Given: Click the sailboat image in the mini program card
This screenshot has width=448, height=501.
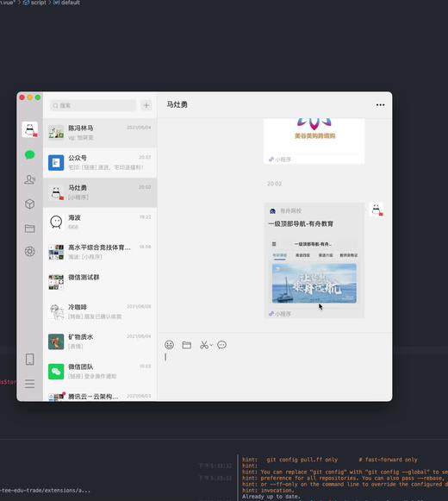Looking at the screenshot, I should coord(314,283).
